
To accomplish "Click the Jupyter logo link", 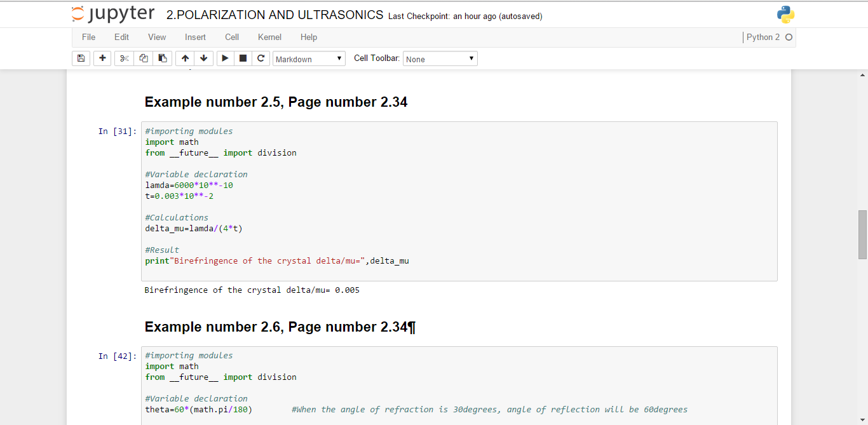I will click(x=113, y=15).
